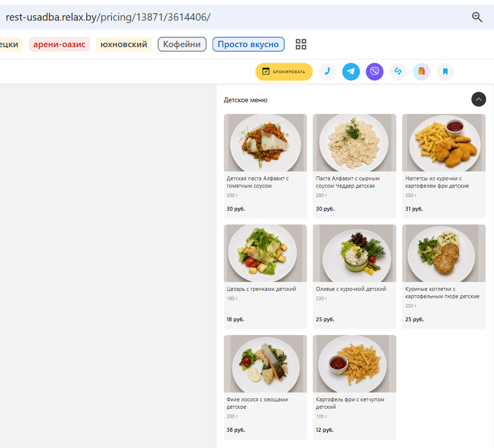Open the tab groups grid icon
This screenshot has height=448, width=494.
click(x=301, y=44)
